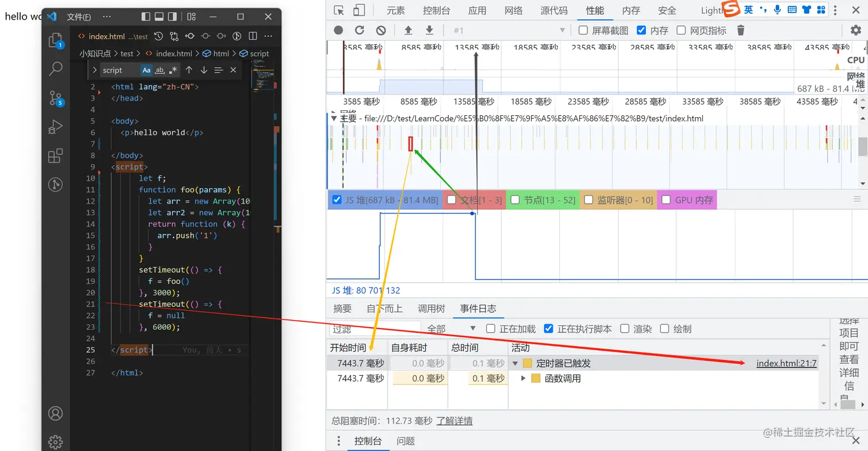Toggle device toolbar in DevTools
Image resolution: width=868 pixels, height=451 pixels.
point(359,10)
